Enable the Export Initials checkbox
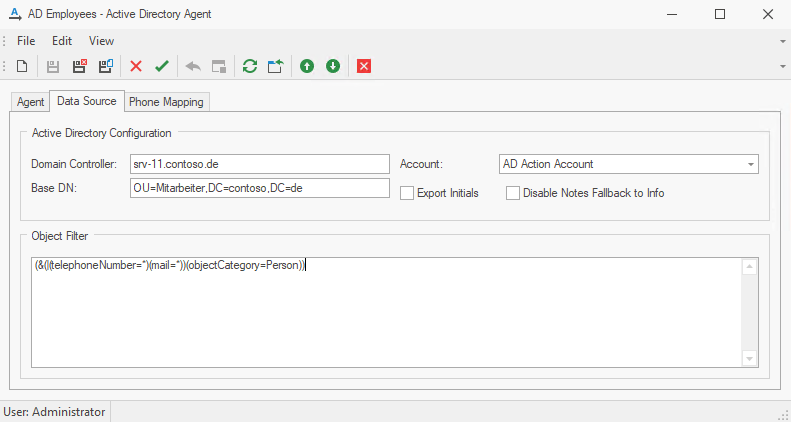The width and height of the screenshot is (791, 422). coord(407,193)
